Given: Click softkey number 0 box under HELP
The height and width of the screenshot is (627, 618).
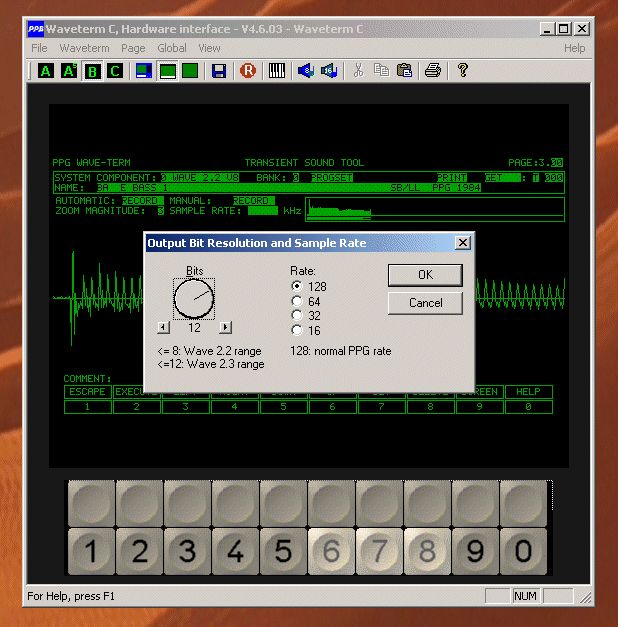Looking at the screenshot, I should (x=528, y=407).
